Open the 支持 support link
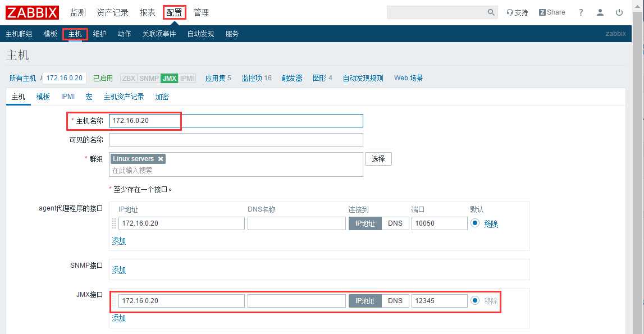 517,12
